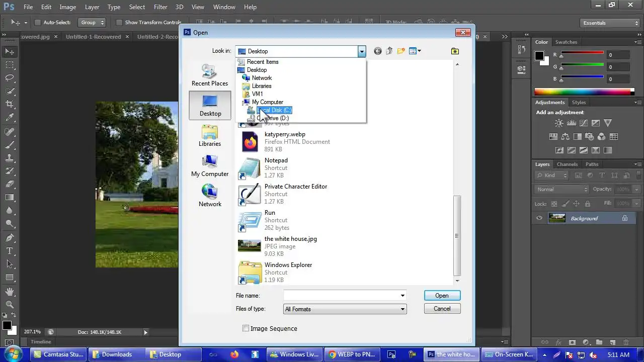Enable the Image Sequence checkbox
The image size is (644, 362).
[x=246, y=328]
